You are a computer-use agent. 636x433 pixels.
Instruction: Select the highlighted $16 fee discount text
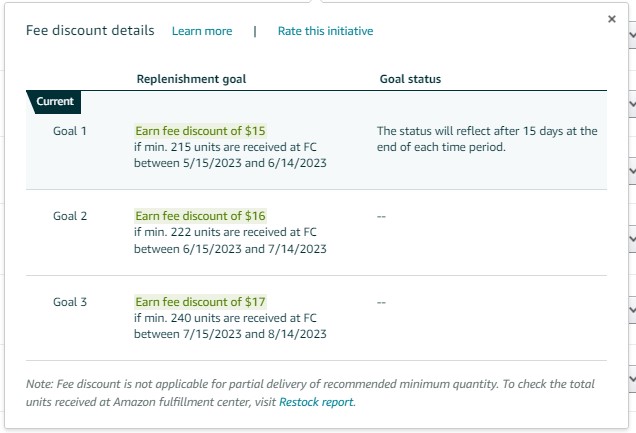[200, 216]
